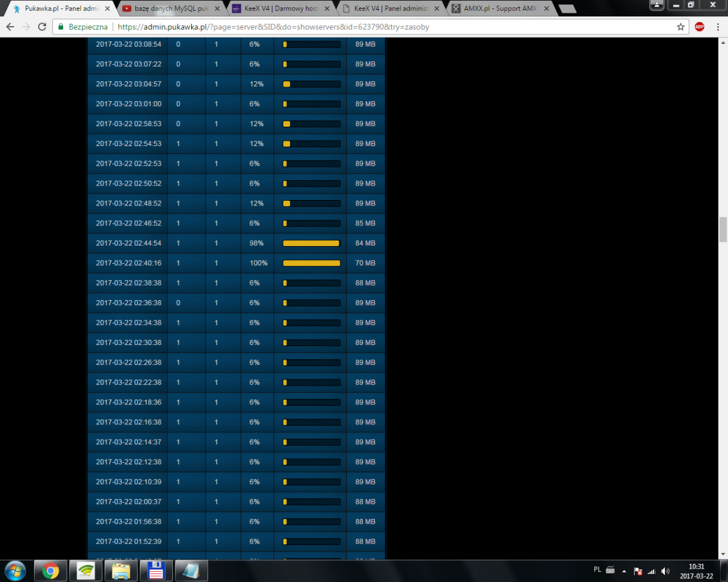
Task: Click the Chrome user profile button
Action: (x=658, y=5)
